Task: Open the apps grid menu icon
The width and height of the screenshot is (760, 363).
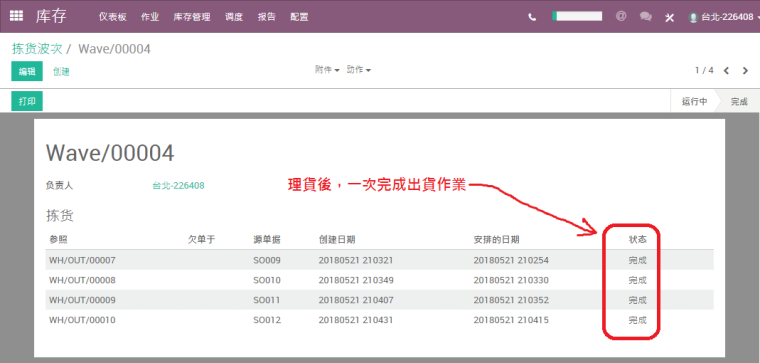Action: coord(16,16)
